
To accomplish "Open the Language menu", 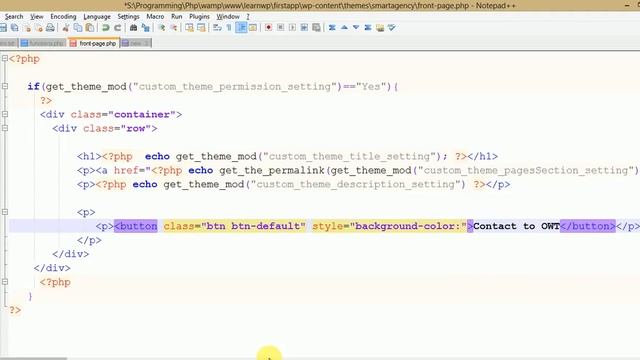I will click(97, 16).
